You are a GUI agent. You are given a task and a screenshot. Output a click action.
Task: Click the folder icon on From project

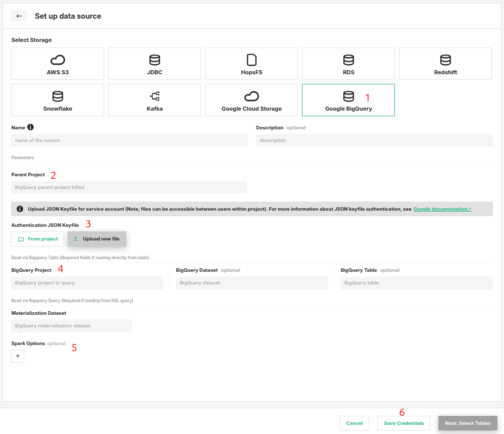point(21,238)
